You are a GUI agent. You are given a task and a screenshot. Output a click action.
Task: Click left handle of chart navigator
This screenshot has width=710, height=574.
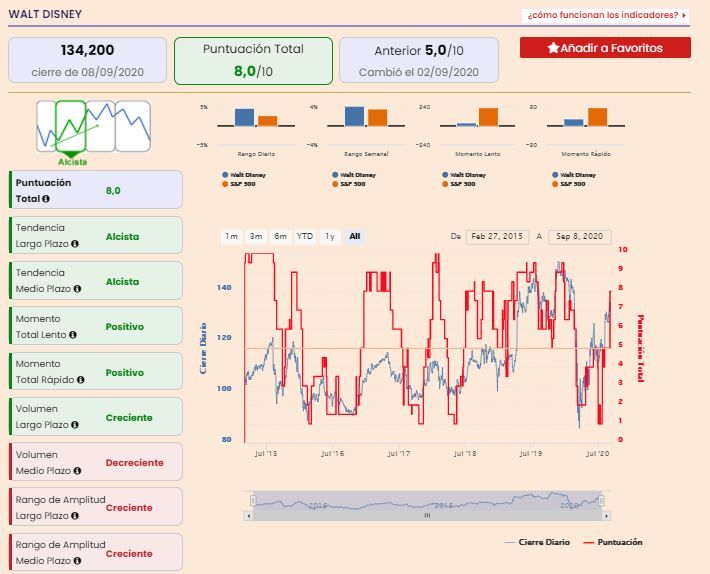pos(253,500)
